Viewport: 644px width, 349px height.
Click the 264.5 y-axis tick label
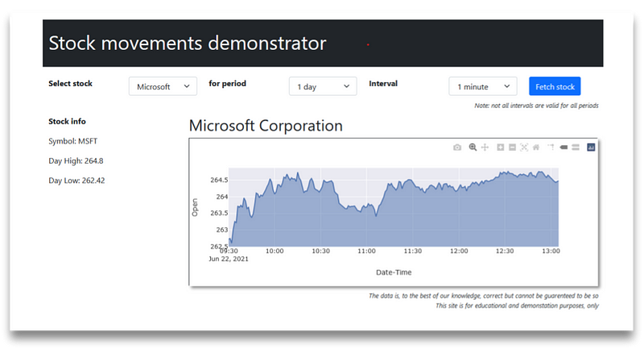[219, 180]
